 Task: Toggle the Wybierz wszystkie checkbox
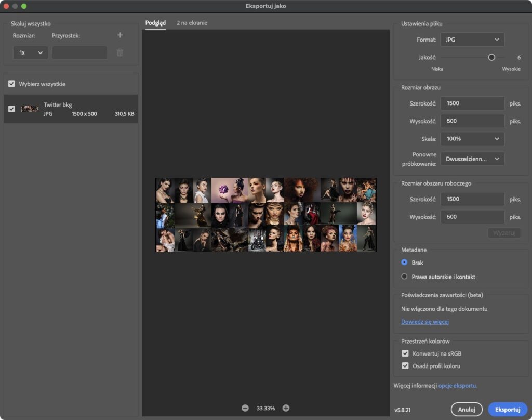tap(11, 84)
